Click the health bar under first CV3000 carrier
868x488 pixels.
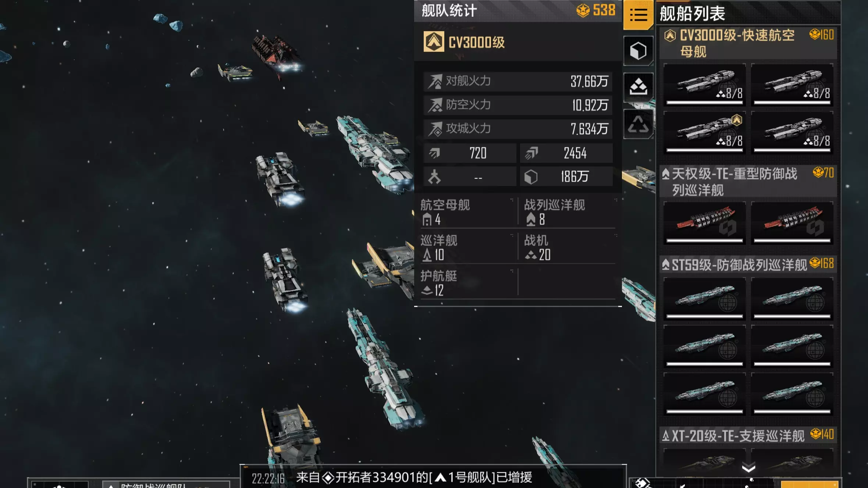[x=704, y=103]
